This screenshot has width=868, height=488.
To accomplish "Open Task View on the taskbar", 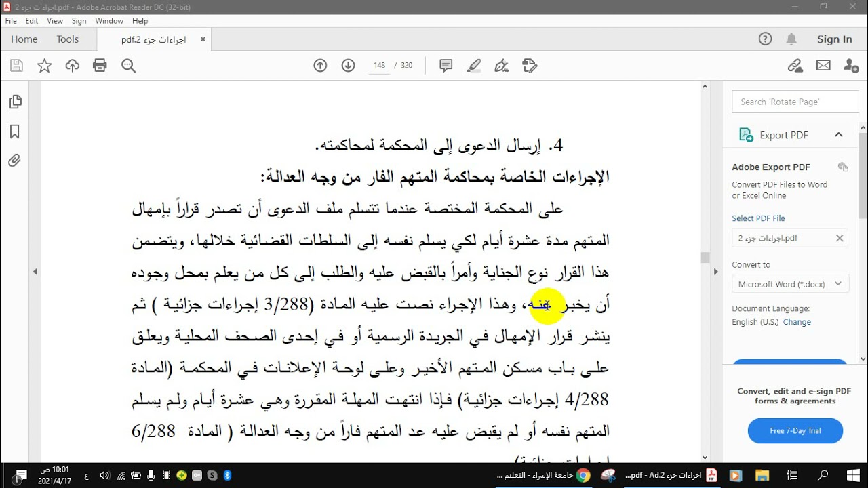I will point(793,475).
